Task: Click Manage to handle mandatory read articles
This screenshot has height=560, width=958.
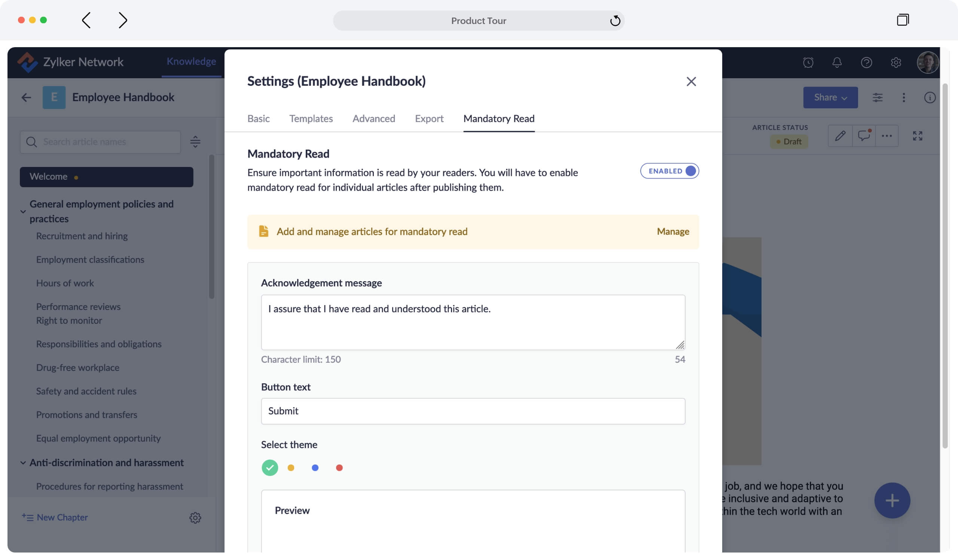Action: click(672, 231)
